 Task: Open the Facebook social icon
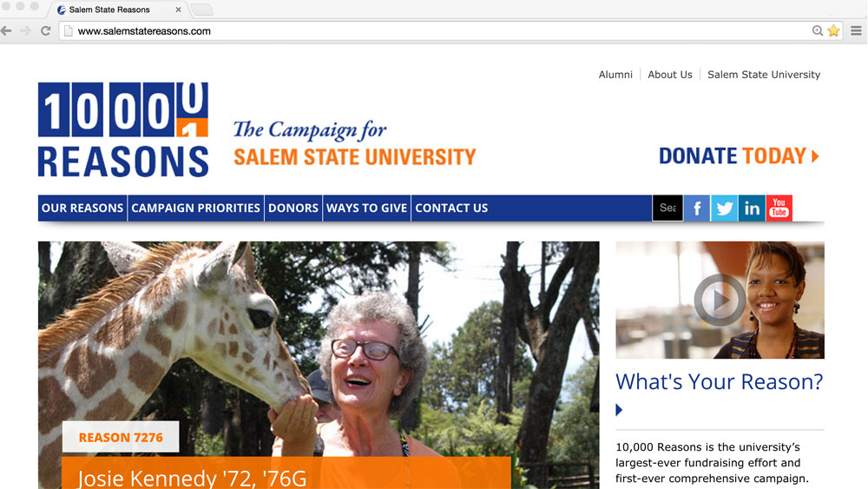pyautogui.click(x=697, y=208)
